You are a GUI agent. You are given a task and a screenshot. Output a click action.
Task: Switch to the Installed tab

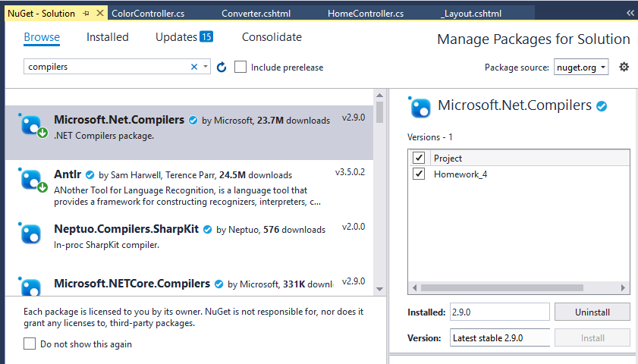pyautogui.click(x=108, y=37)
